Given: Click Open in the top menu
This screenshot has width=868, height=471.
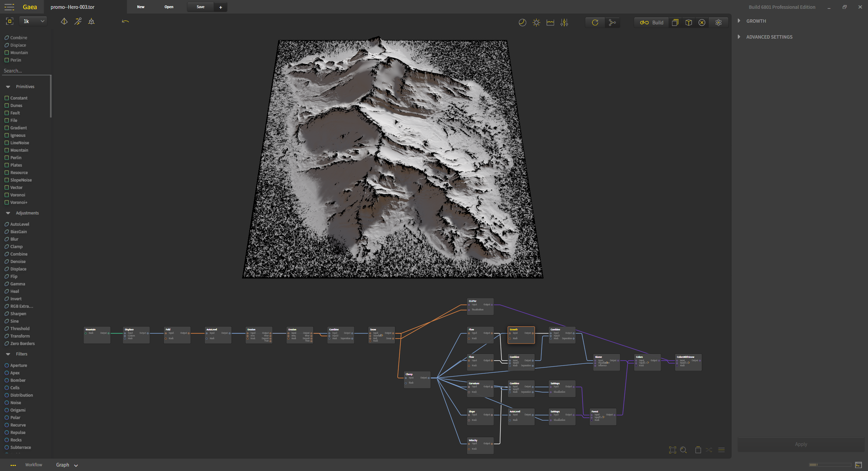Looking at the screenshot, I should click(x=169, y=7).
